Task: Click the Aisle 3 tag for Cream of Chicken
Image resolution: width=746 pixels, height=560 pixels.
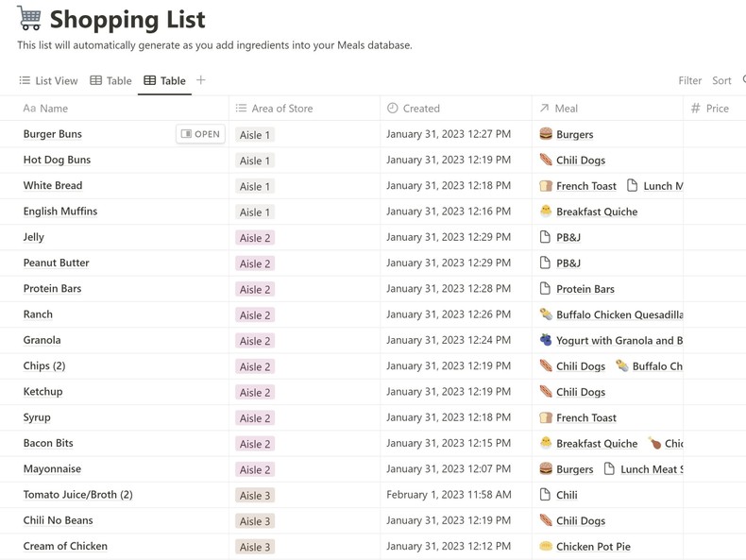Action: click(255, 547)
